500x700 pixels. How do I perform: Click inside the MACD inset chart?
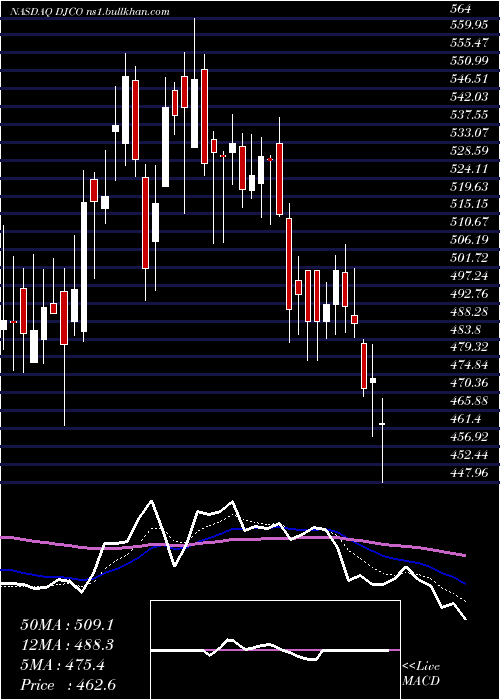click(275, 650)
